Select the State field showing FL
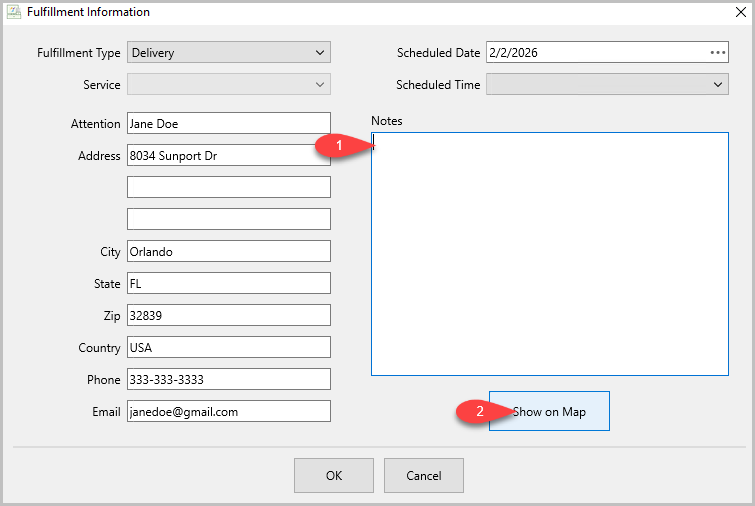Screen dimensions: 755x506 229,283
